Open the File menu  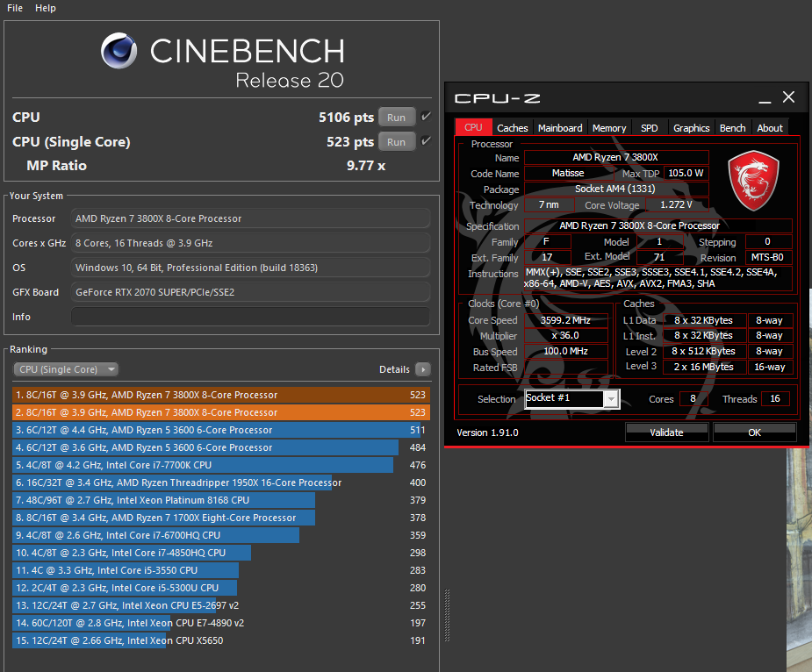[15, 8]
